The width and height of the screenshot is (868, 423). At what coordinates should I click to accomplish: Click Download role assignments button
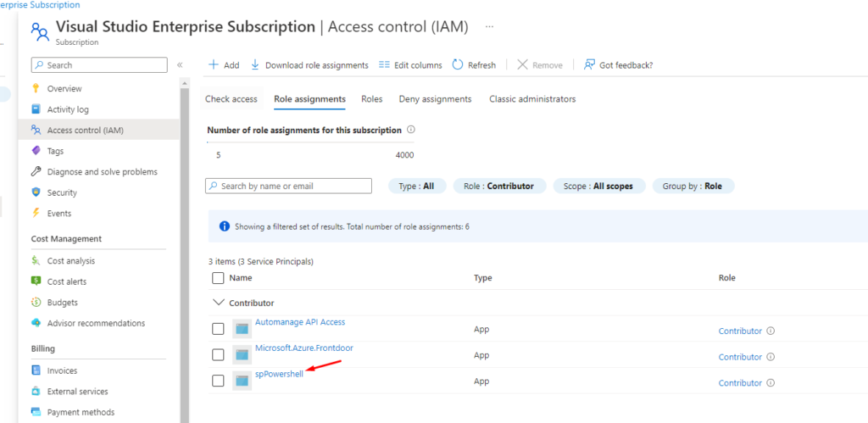[309, 64]
